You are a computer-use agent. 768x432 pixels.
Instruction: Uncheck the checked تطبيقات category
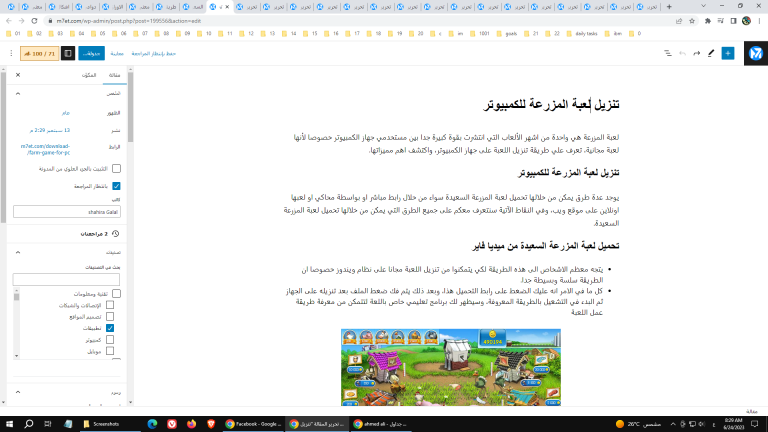(110, 328)
